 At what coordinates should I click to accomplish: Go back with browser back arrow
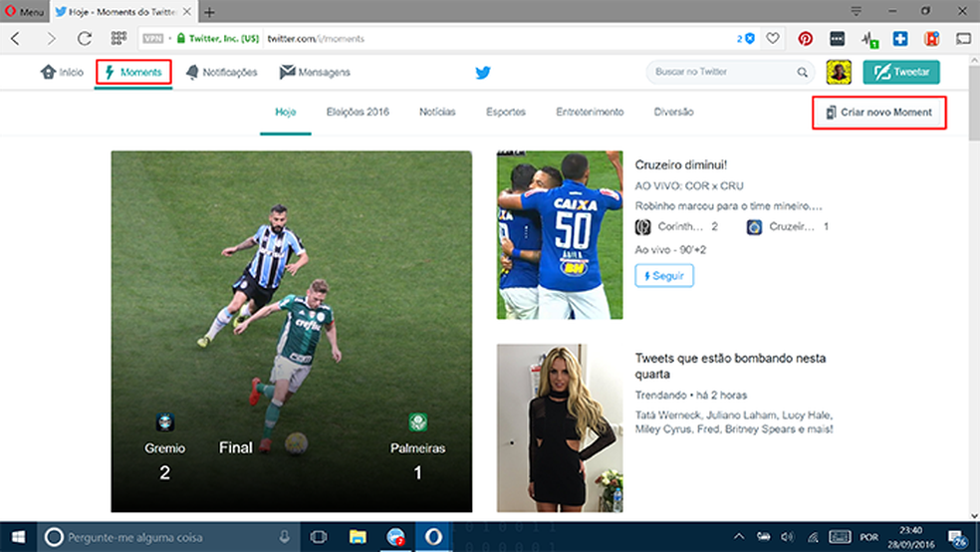[16, 39]
